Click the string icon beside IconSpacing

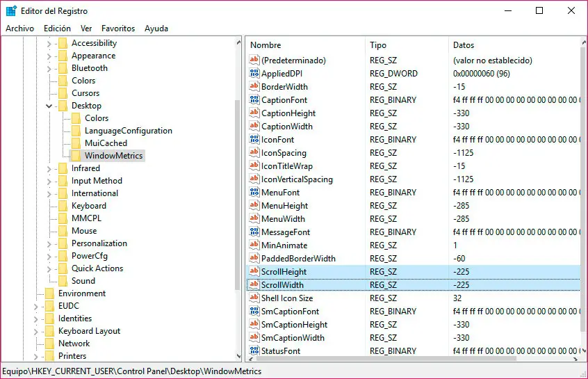254,152
